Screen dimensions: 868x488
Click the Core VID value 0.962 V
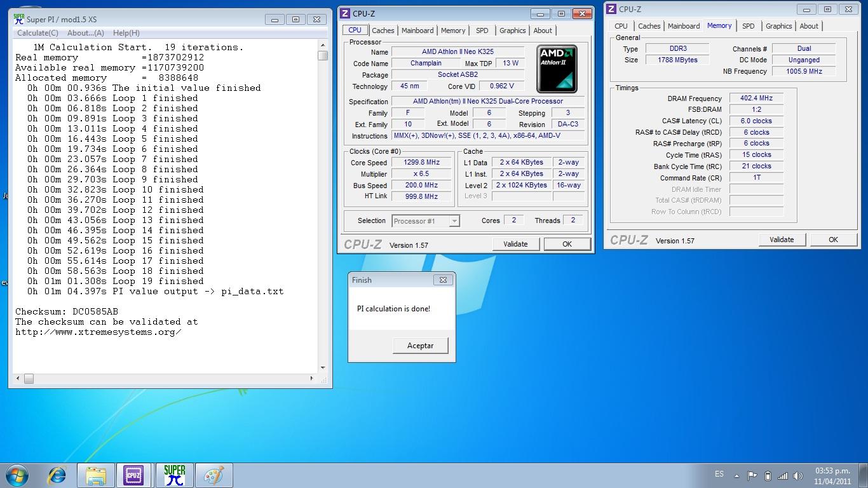coord(501,86)
